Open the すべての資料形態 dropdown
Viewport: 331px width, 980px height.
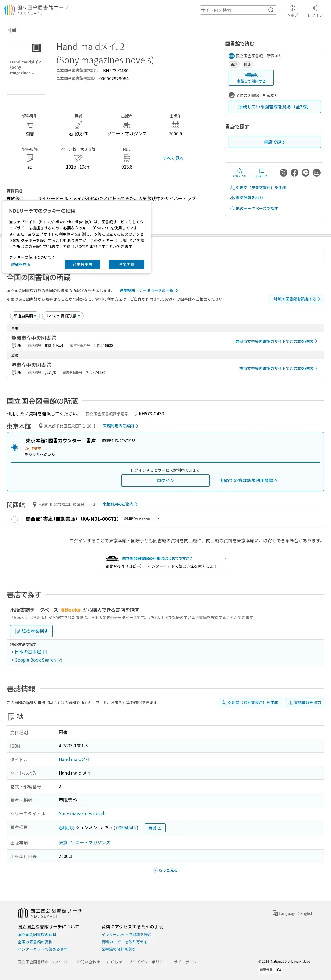click(63, 316)
